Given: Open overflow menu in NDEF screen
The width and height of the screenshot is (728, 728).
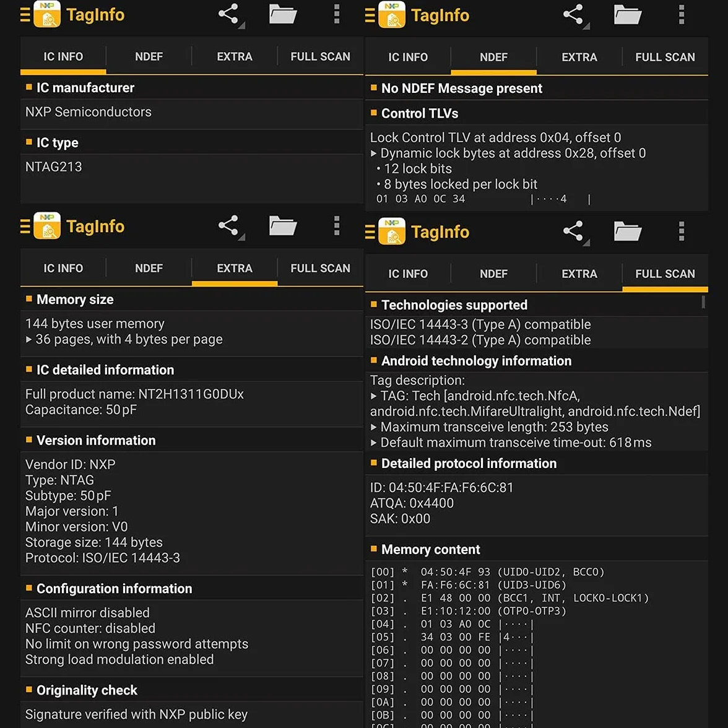Looking at the screenshot, I should [682, 15].
